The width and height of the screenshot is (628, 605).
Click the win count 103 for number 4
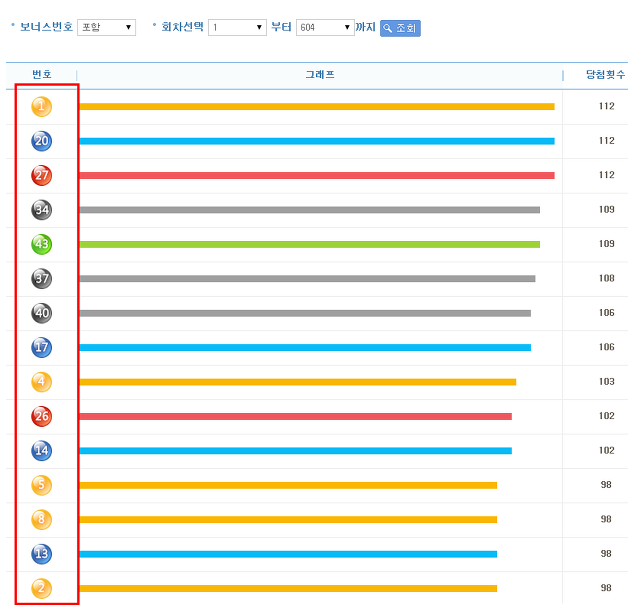(606, 382)
